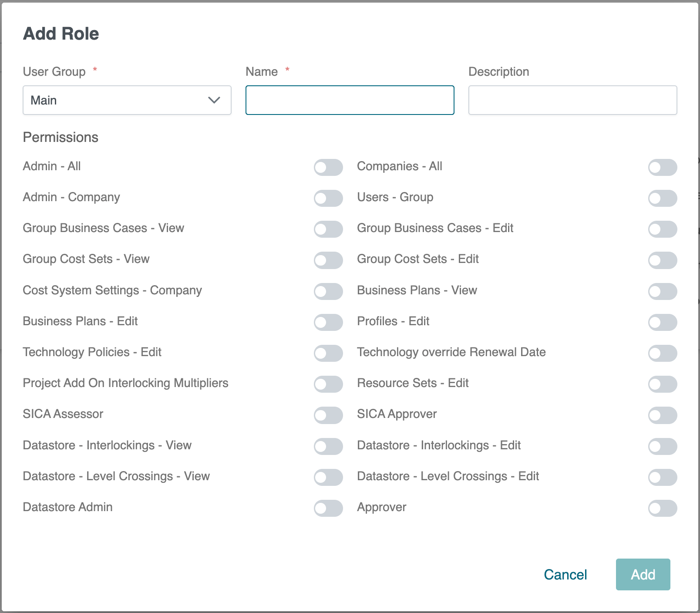Image resolution: width=700 pixels, height=613 pixels.
Task: Enable the Datastore Admin toggle
Action: coord(328,508)
